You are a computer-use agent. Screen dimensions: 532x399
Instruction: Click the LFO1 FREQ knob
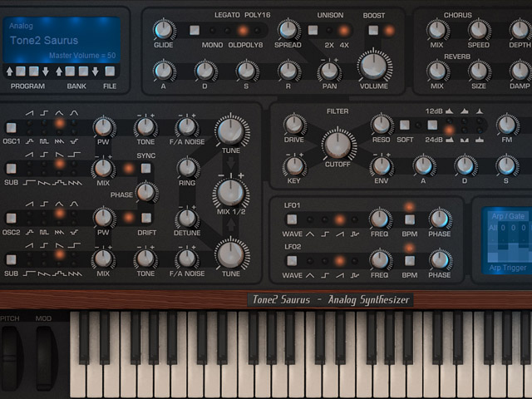tap(380, 219)
